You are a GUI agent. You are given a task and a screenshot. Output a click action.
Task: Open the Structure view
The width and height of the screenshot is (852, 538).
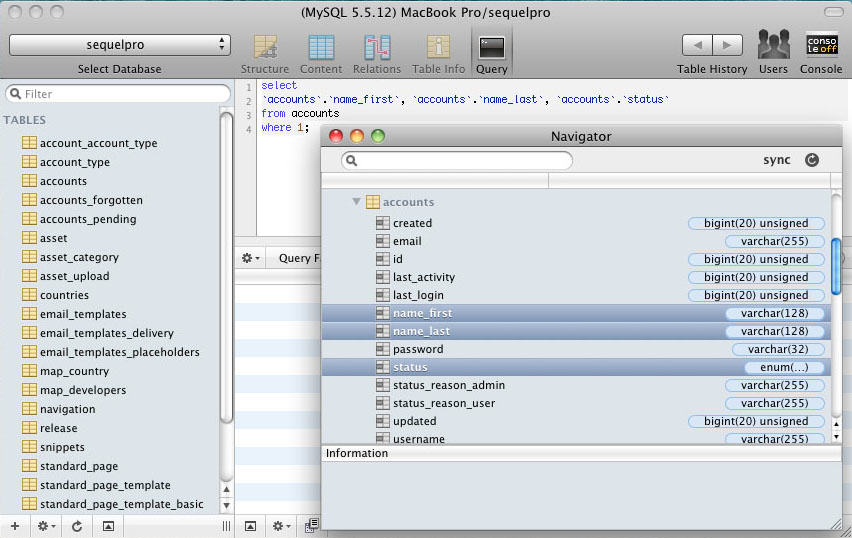(x=265, y=54)
